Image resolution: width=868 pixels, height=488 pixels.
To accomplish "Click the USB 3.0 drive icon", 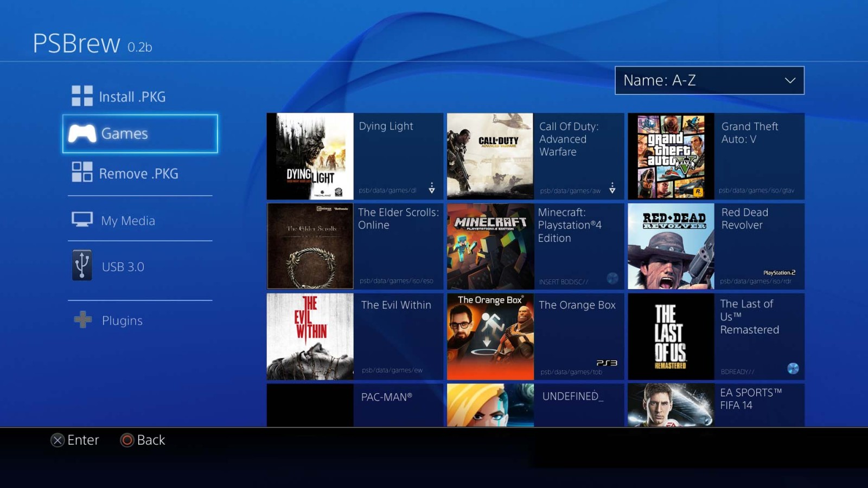I will [x=82, y=265].
